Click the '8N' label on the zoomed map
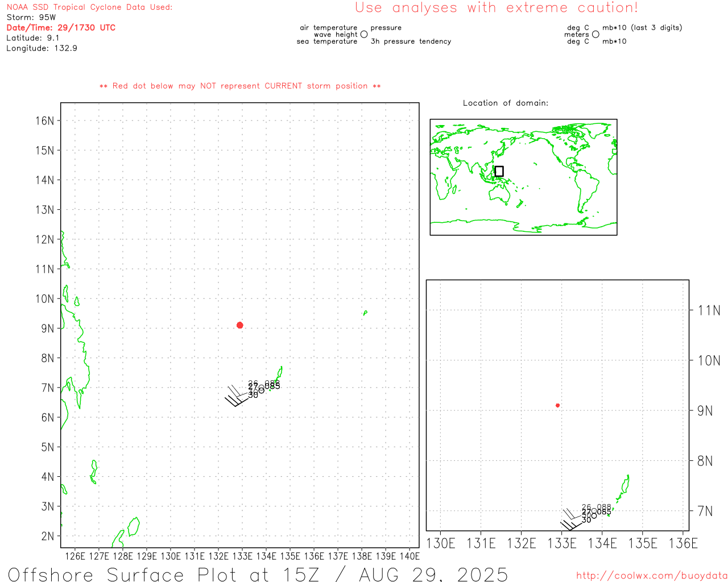The image size is (728, 582). coord(705,461)
